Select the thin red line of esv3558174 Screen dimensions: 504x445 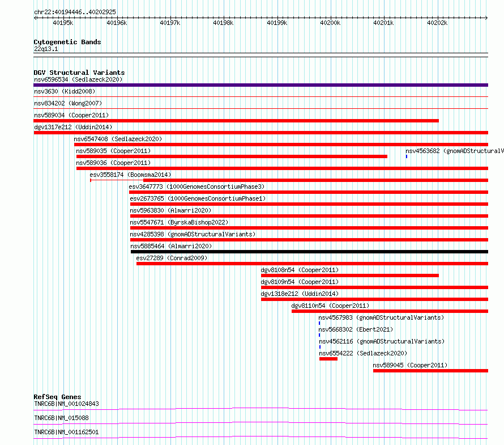coord(117,180)
